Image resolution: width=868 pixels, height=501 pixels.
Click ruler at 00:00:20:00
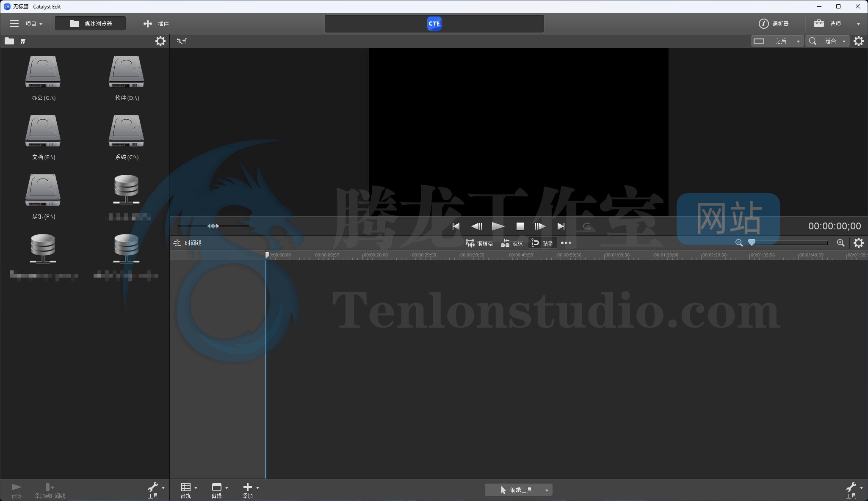[x=376, y=255]
